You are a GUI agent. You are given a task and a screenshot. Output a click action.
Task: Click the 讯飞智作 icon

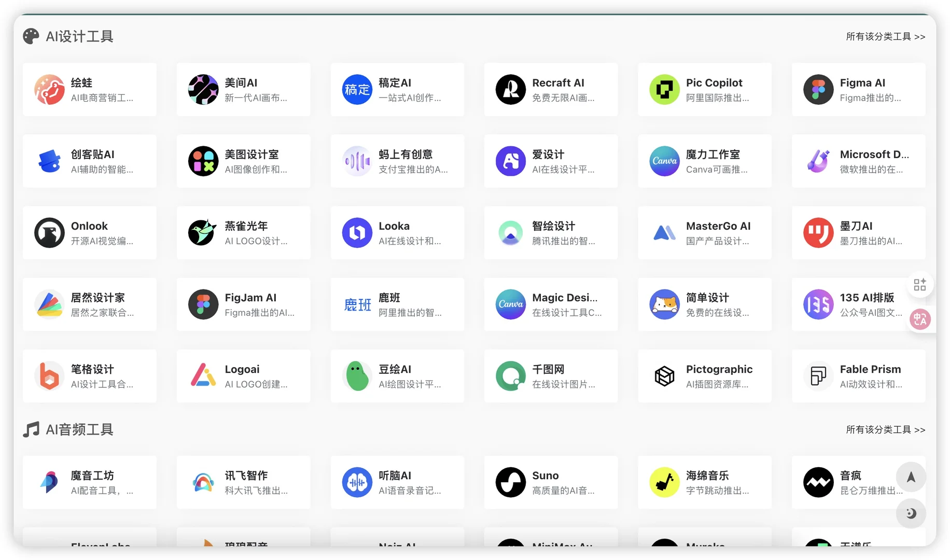tap(203, 482)
